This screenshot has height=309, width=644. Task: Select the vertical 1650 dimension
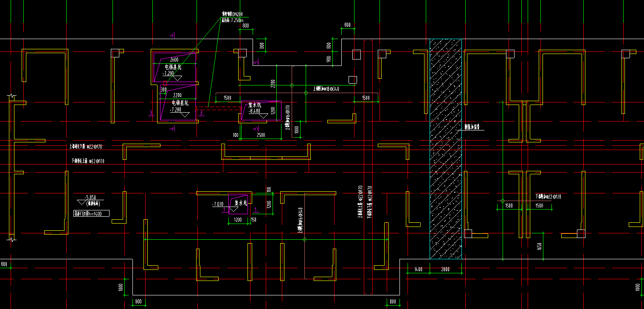(x=540, y=247)
